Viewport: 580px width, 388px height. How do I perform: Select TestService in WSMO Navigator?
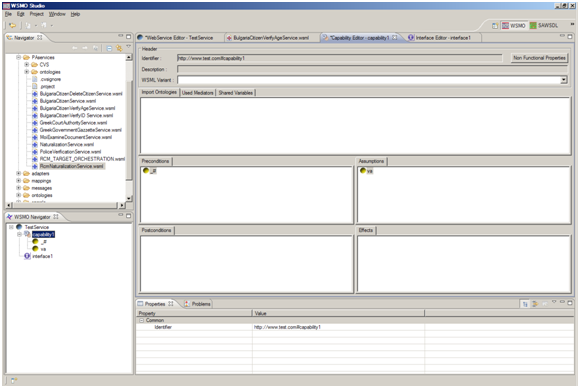tap(37, 227)
